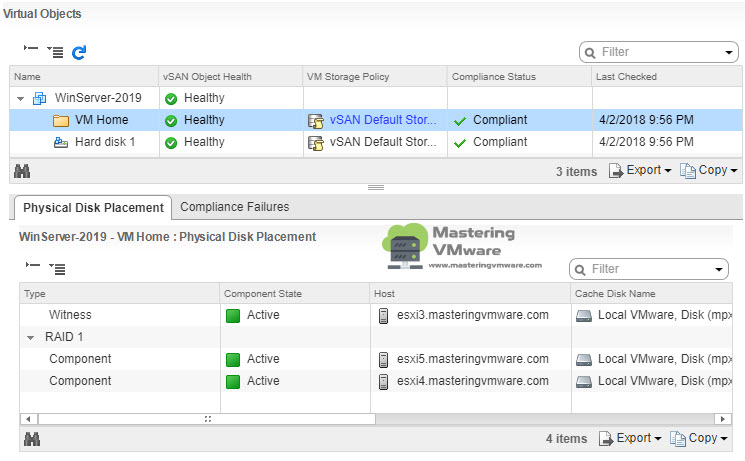Click VM Home healthy status icon
The image size is (745, 461).
point(171,121)
